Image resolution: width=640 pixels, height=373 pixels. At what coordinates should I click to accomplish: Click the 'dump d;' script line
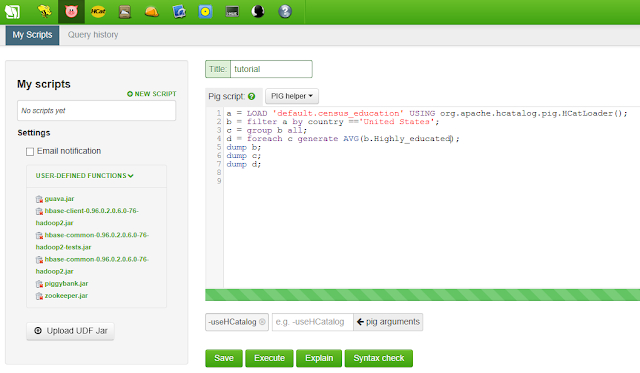[244, 164]
